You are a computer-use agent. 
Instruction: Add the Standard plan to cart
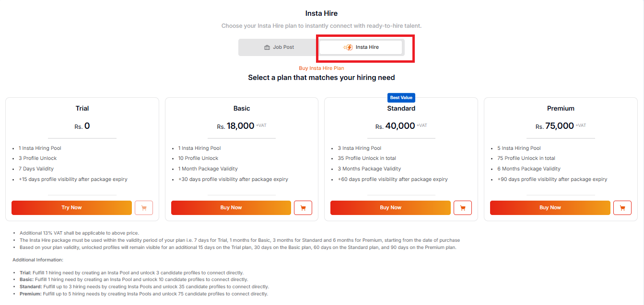pos(463,208)
